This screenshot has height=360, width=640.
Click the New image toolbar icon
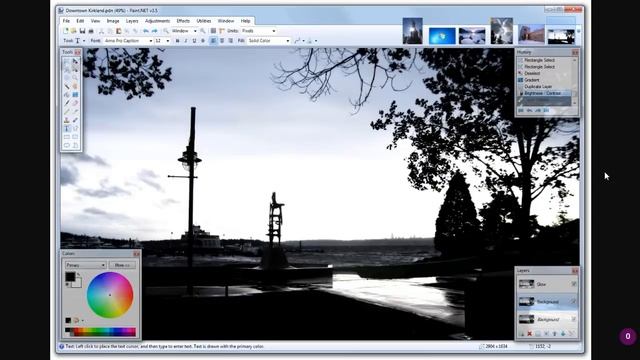point(65,31)
